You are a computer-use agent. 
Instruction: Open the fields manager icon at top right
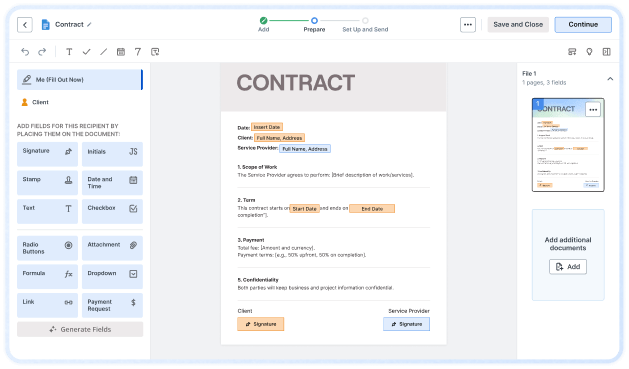click(x=572, y=52)
